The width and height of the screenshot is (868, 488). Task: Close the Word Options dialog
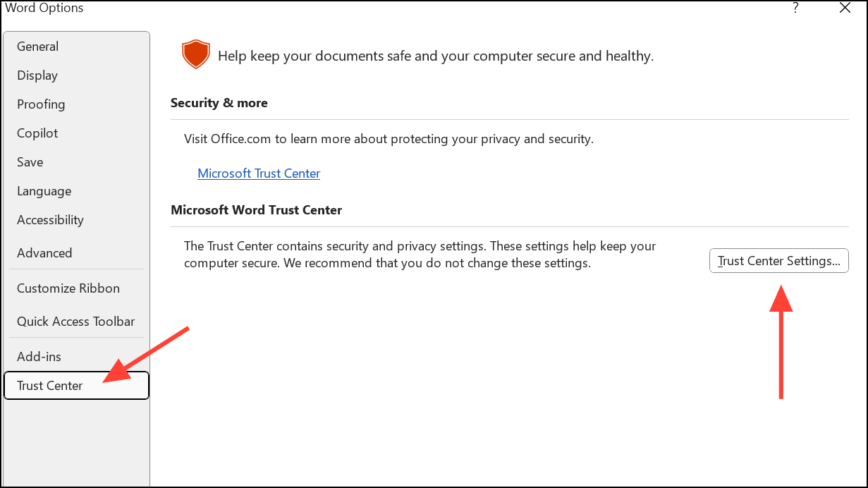pyautogui.click(x=845, y=8)
